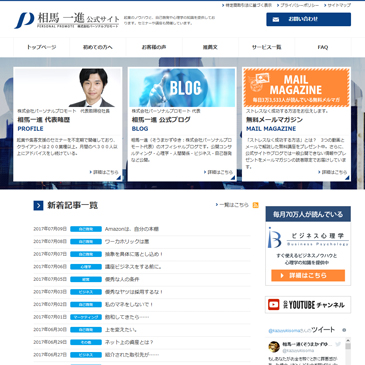Screen dimensions: 365x365
Task: Click the BLOG banner image
Action: point(182,87)
